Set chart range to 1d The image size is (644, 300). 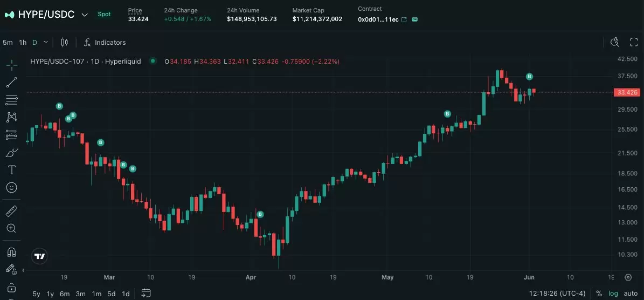126,294
